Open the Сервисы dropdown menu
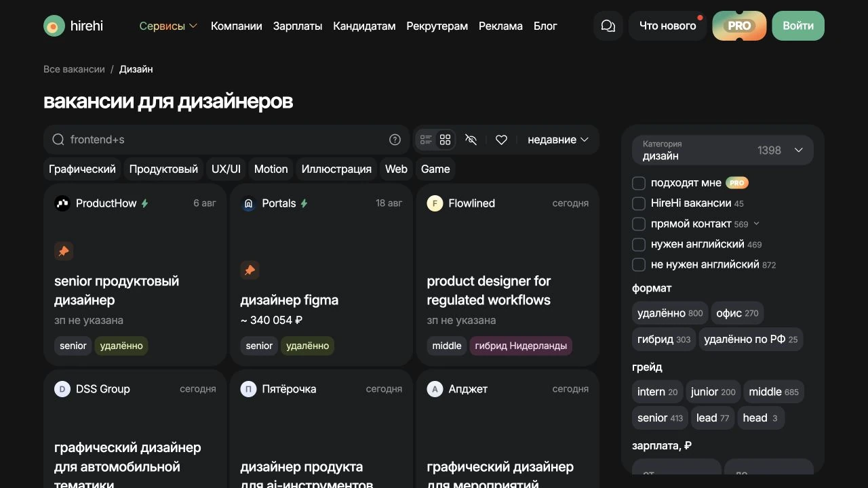 pyautogui.click(x=168, y=26)
